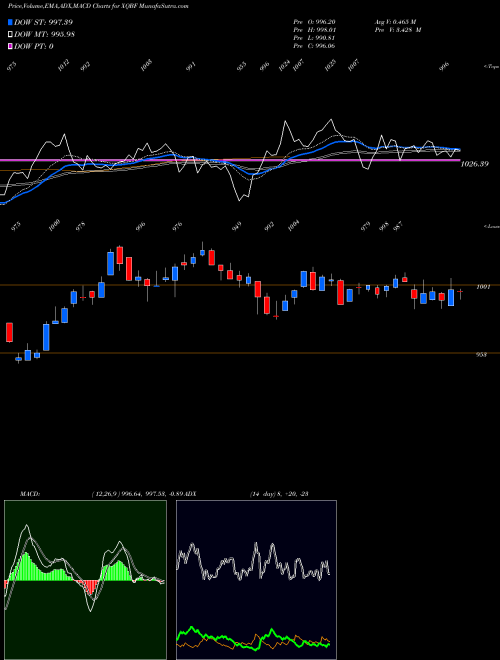Click the '(14 day) 8, +20, -23' ADX readout
Screen dimensions: 500x660
pyautogui.click(x=279, y=494)
